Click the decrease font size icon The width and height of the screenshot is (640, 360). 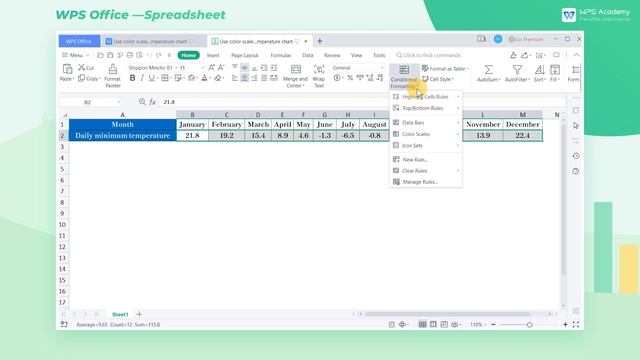pos(221,67)
